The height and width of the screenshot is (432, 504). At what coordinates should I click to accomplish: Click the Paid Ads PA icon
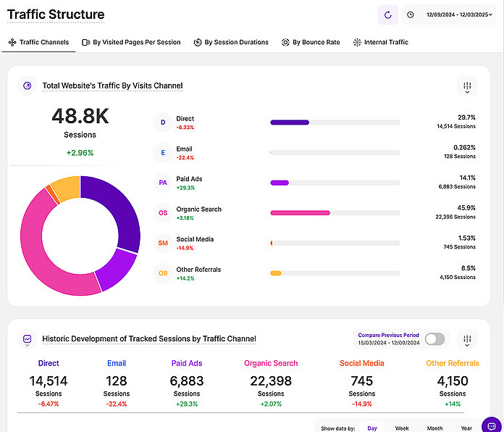coord(163,183)
